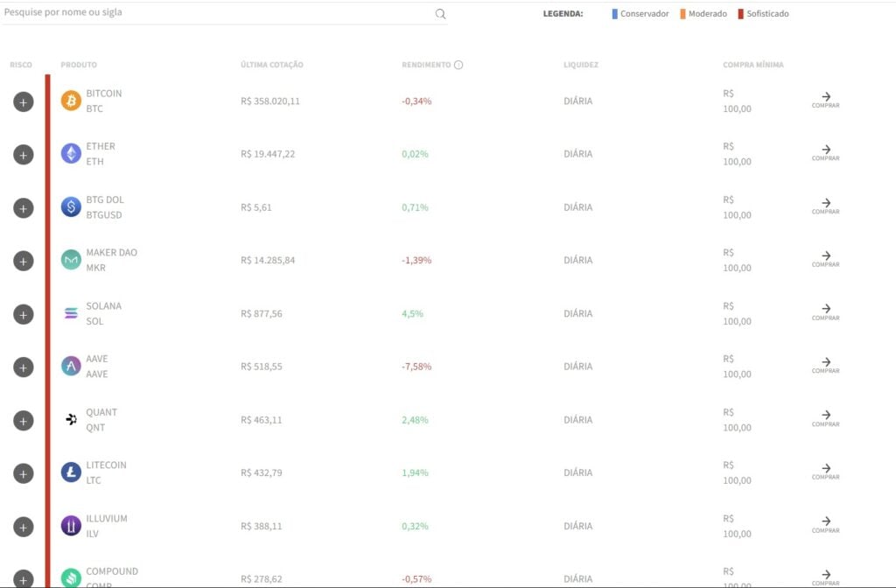
Task: Click the Sofisticado legend label
Action: pyautogui.click(x=768, y=14)
